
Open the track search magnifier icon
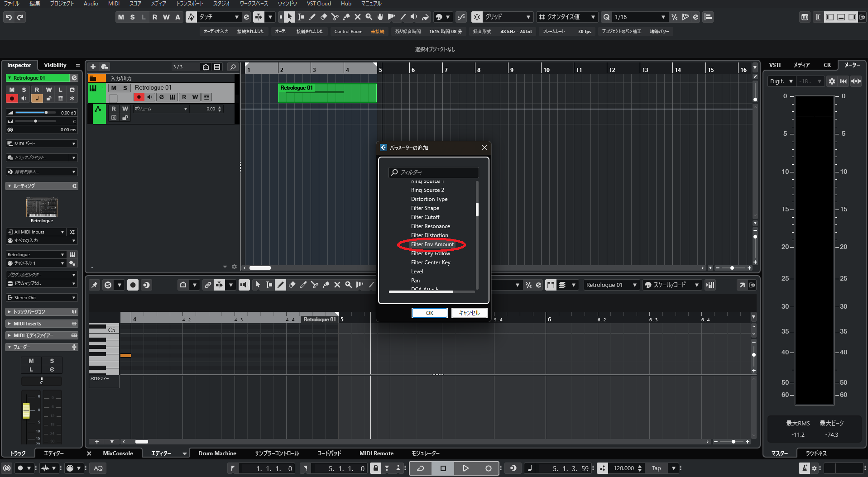[233, 67]
